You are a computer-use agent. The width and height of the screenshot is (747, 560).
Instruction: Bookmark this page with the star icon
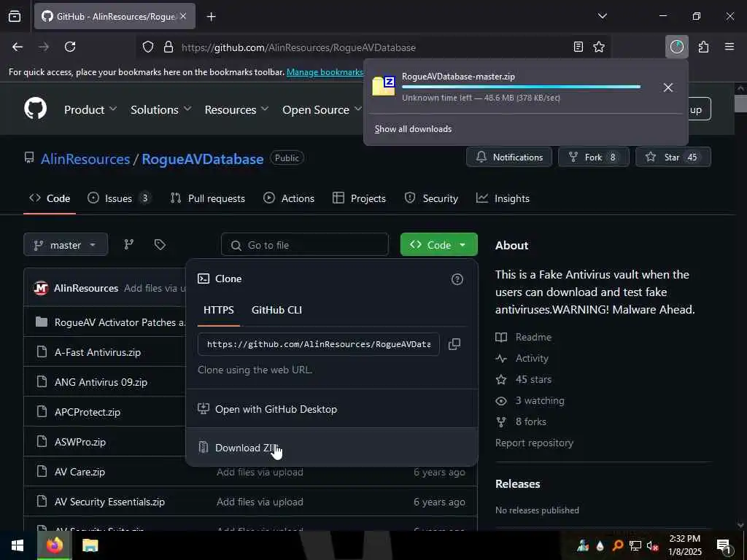click(x=599, y=47)
